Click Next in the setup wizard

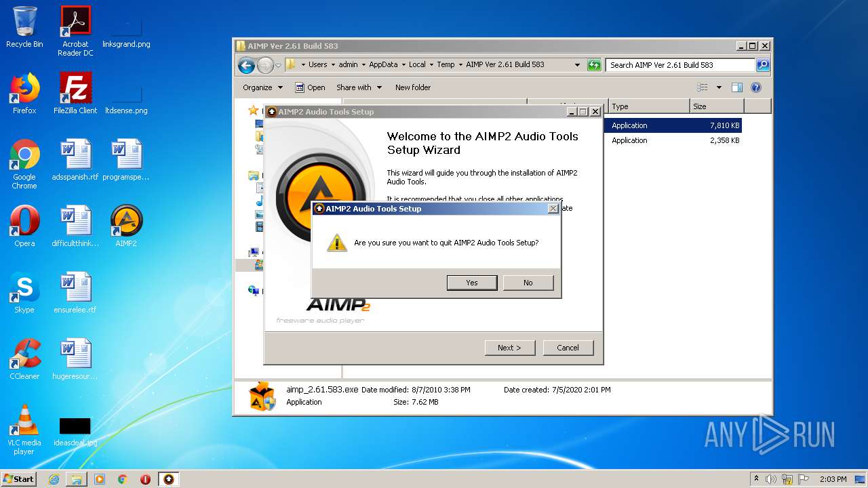[x=510, y=348]
